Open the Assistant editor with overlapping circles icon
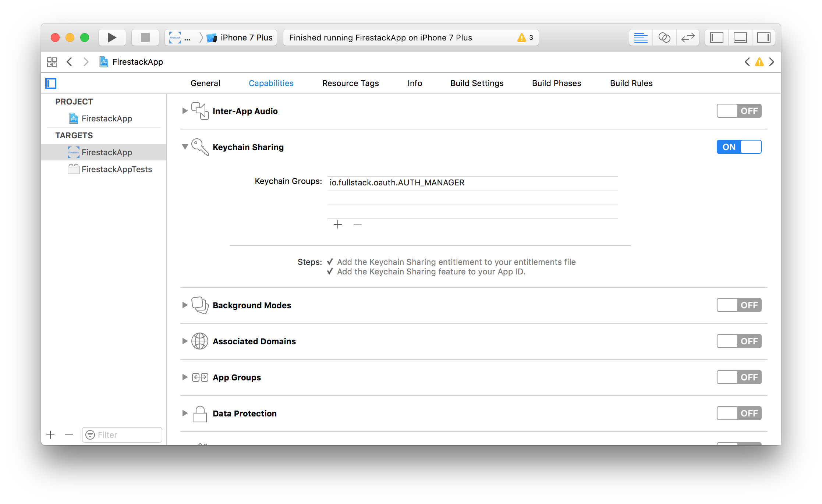822x504 pixels. click(665, 37)
